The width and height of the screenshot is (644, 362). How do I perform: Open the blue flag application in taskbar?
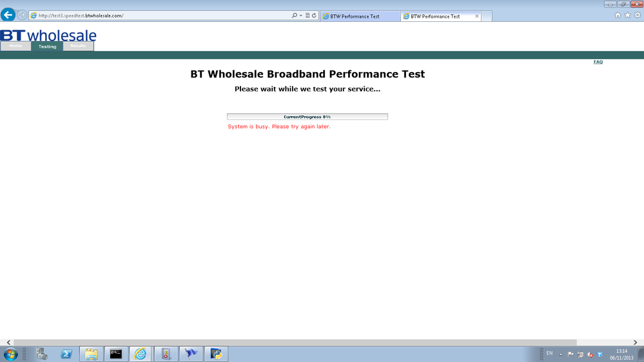(191, 354)
